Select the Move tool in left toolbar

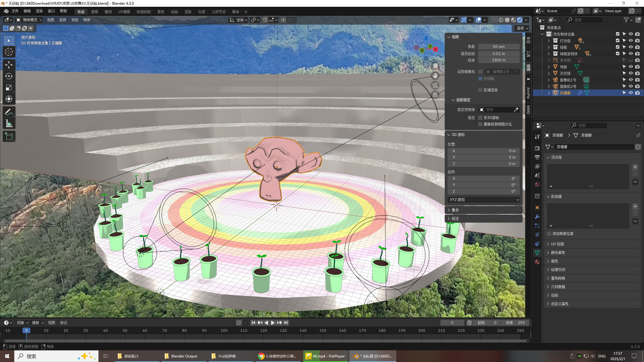pyautogui.click(x=9, y=65)
